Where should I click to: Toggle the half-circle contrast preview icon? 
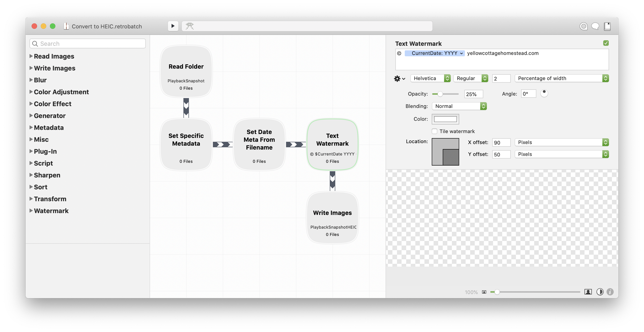600,292
